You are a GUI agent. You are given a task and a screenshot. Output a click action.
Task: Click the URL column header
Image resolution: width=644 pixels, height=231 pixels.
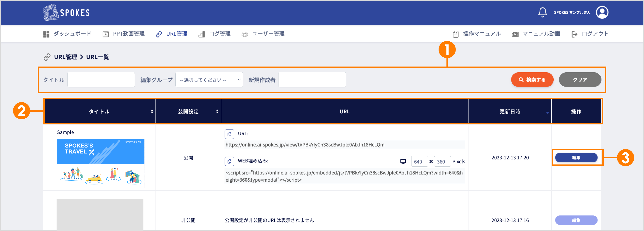345,112
